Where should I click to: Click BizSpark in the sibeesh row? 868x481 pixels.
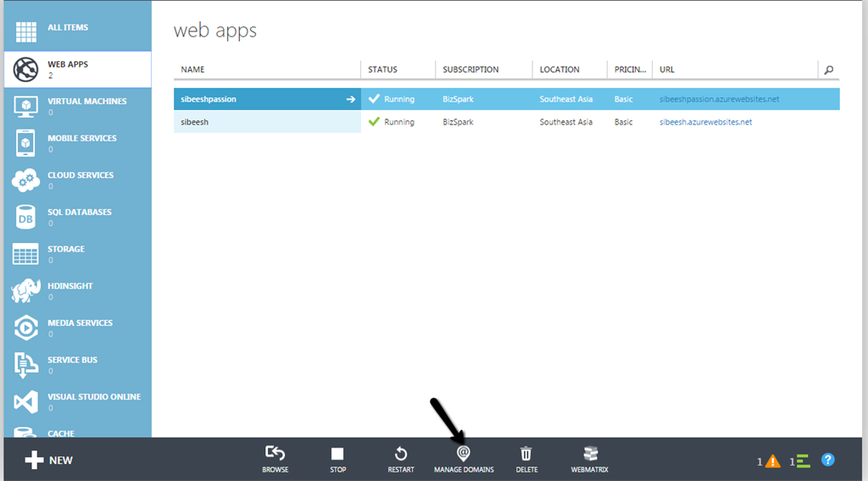click(458, 122)
